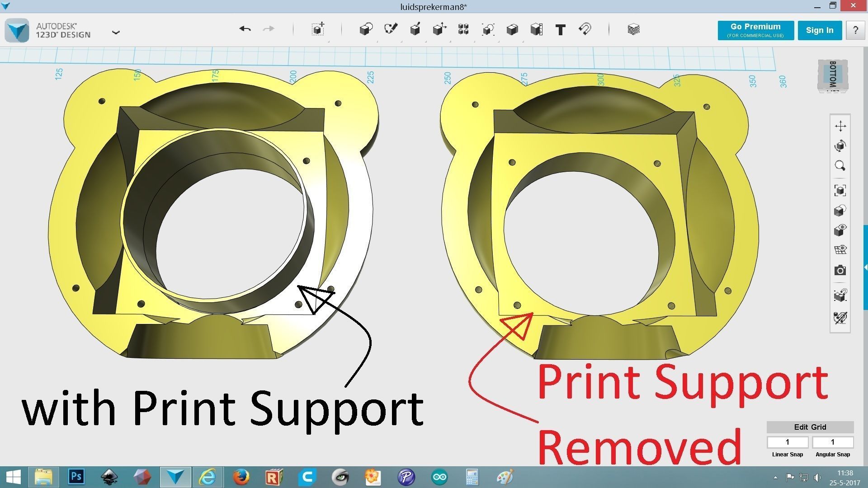Screen dimensions: 868x488
Task: Click the Edit Grid button
Action: (x=810, y=427)
